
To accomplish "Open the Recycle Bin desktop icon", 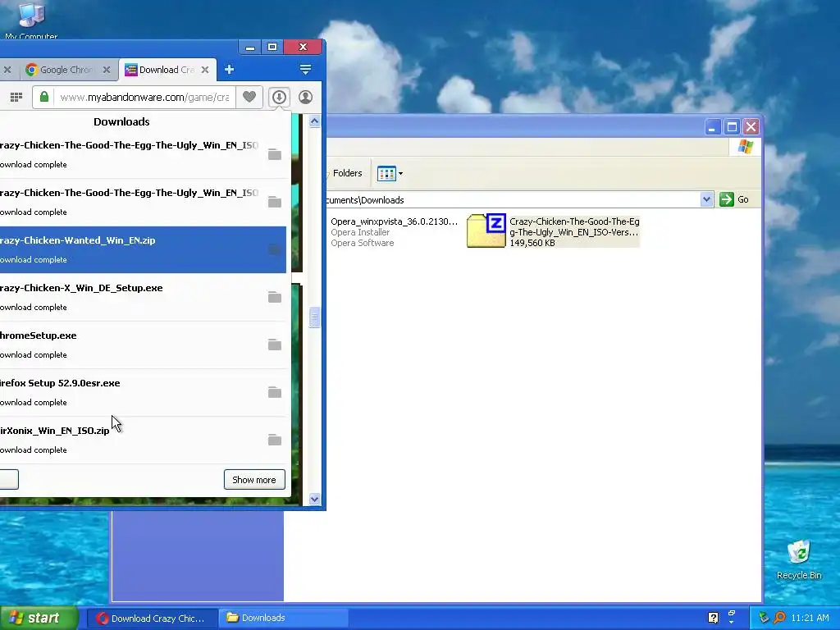I will [799, 559].
